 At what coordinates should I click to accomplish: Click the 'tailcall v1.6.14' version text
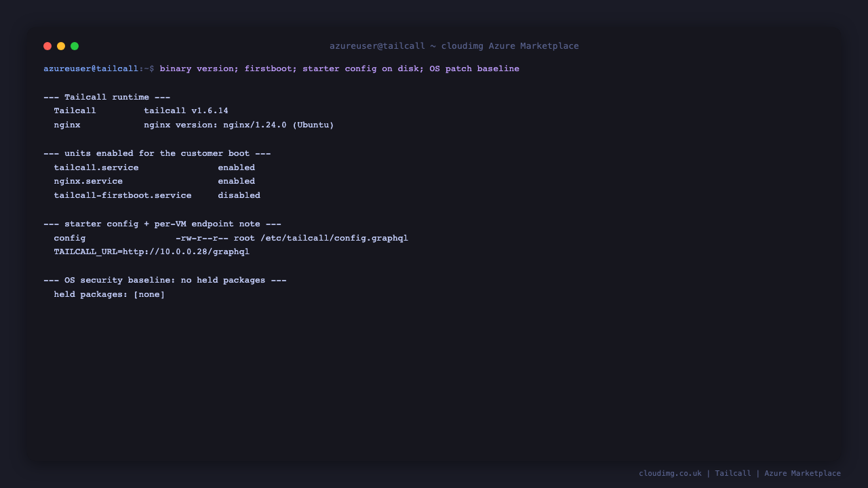point(186,111)
